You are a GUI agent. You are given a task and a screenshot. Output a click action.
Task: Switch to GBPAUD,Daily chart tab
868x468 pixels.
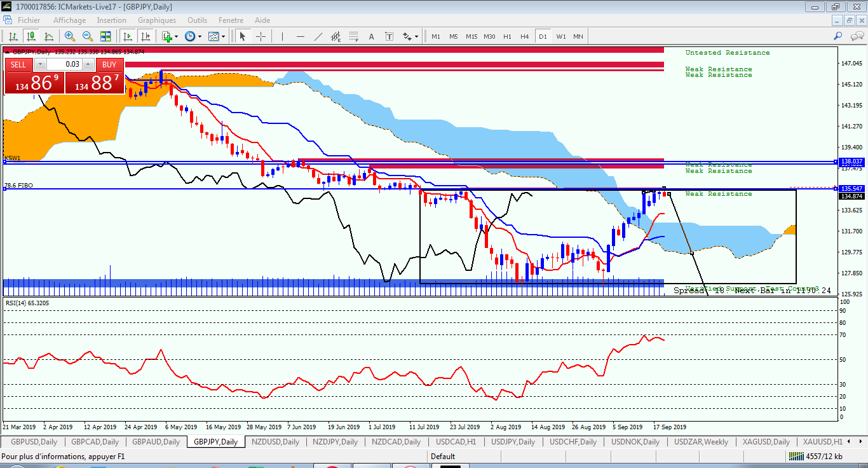coord(155,442)
